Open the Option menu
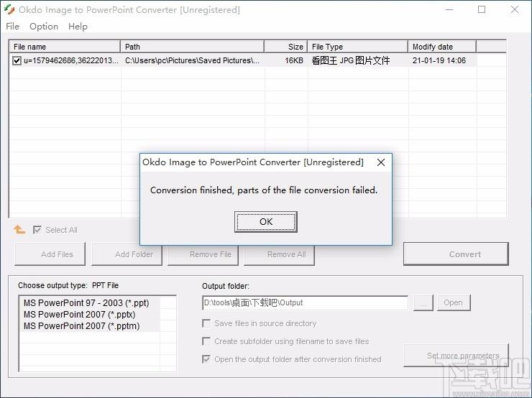This screenshot has width=532, height=398. (x=44, y=27)
